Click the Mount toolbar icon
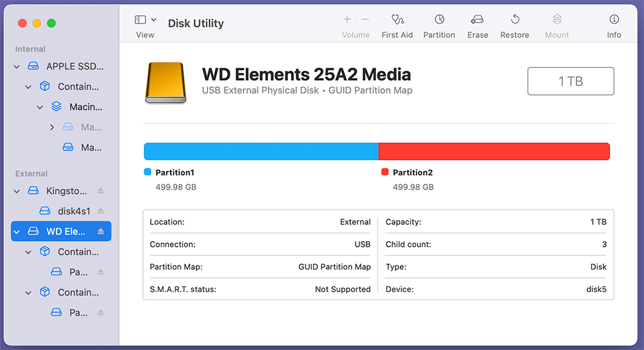This screenshot has width=644, height=350. pyautogui.click(x=557, y=19)
